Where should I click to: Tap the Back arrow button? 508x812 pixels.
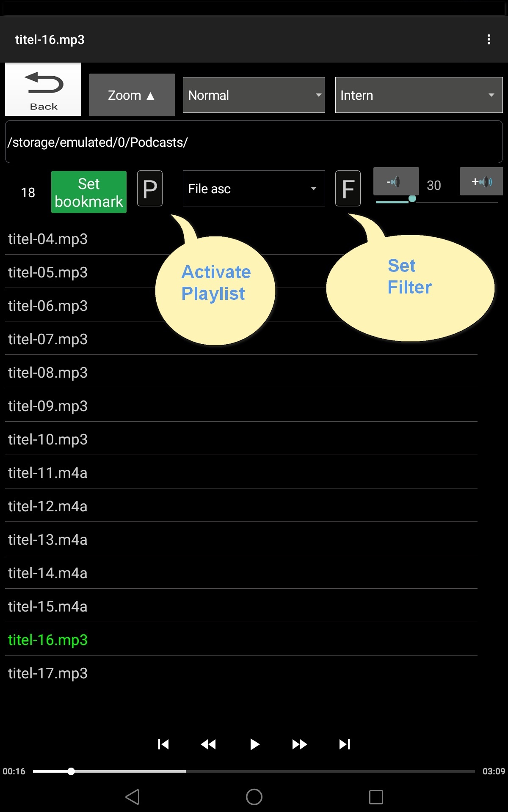pyautogui.click(x=43, y=89)
